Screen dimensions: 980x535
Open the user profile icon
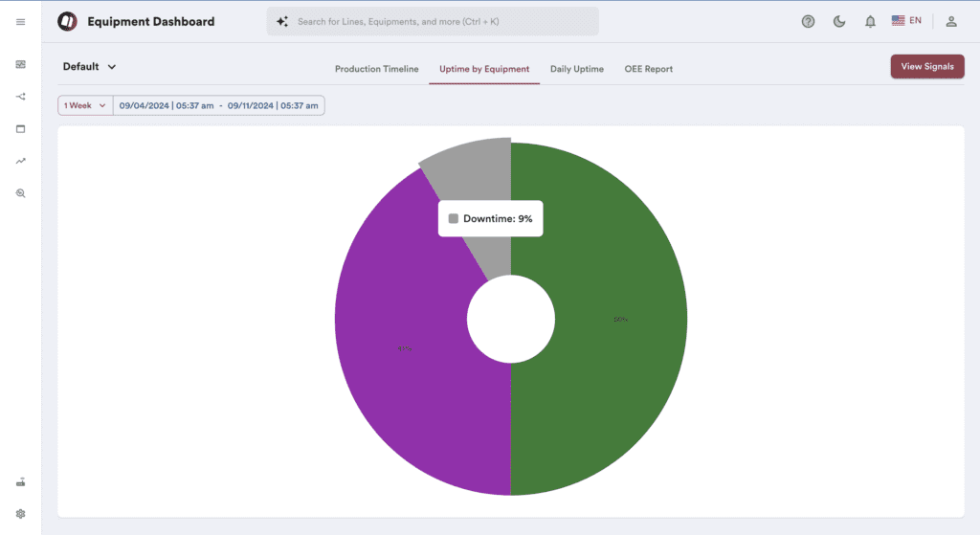[951, 22]
